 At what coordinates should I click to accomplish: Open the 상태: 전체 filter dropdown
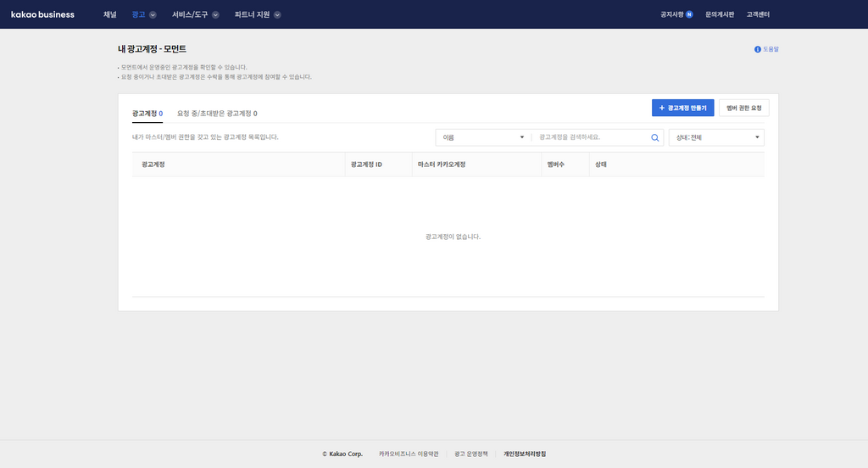(716, 137)
